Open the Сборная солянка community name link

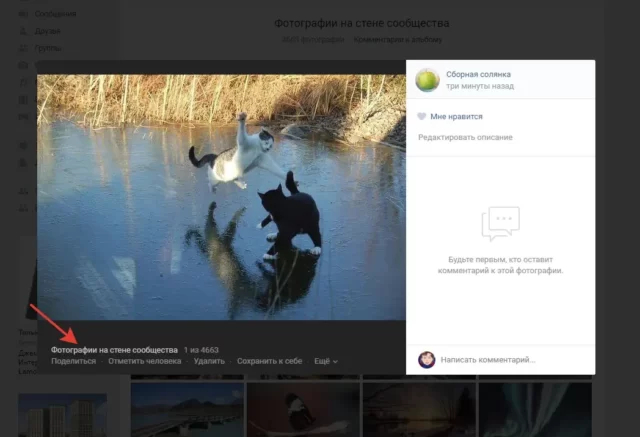(x=478, y=74)
